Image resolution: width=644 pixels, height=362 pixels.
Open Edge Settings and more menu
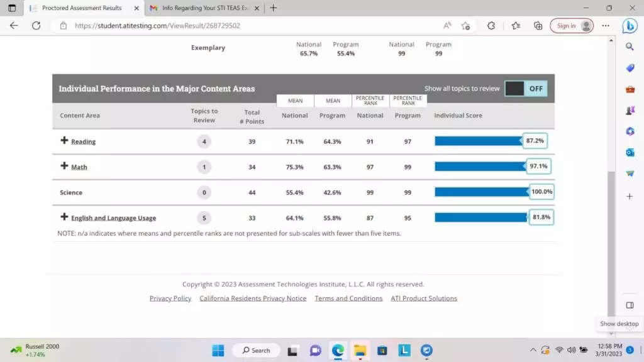point(606,25)
